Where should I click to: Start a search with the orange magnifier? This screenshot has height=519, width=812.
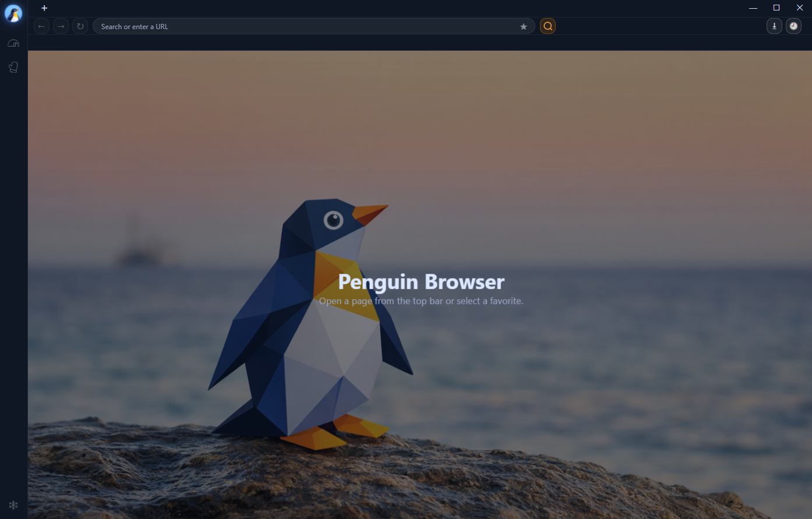point(548,26)
